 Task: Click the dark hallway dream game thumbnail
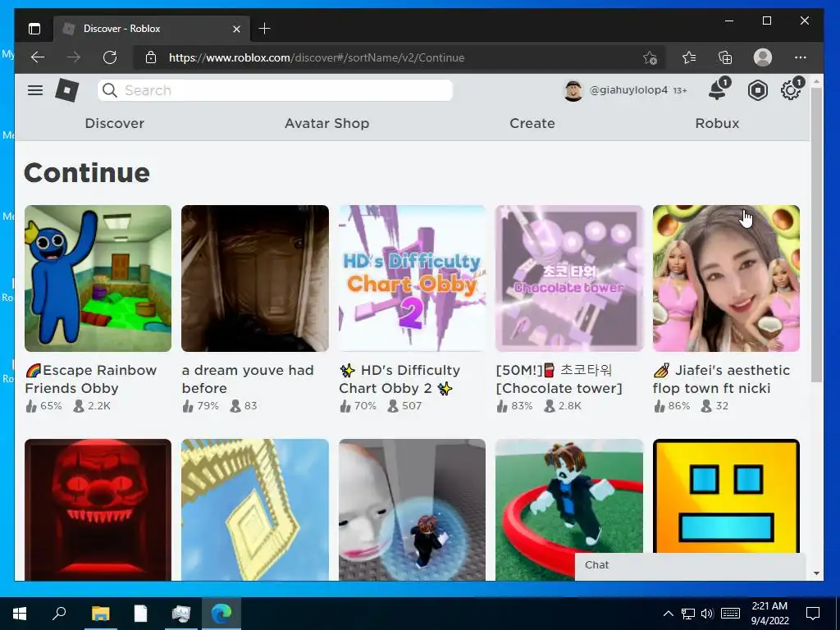click(x=255, y=279)
